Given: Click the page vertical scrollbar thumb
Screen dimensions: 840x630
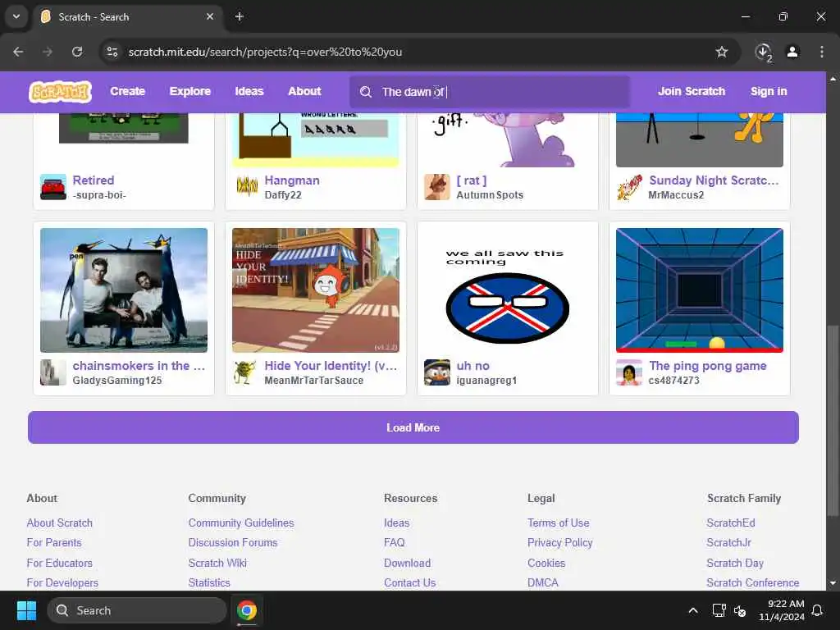Looking at the screenshot, I should (833, 421).
